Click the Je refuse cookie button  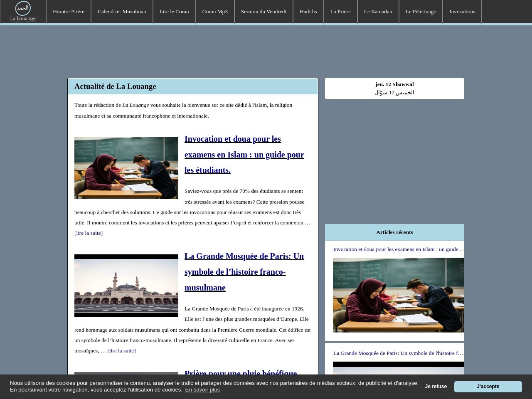pos(436,387)
